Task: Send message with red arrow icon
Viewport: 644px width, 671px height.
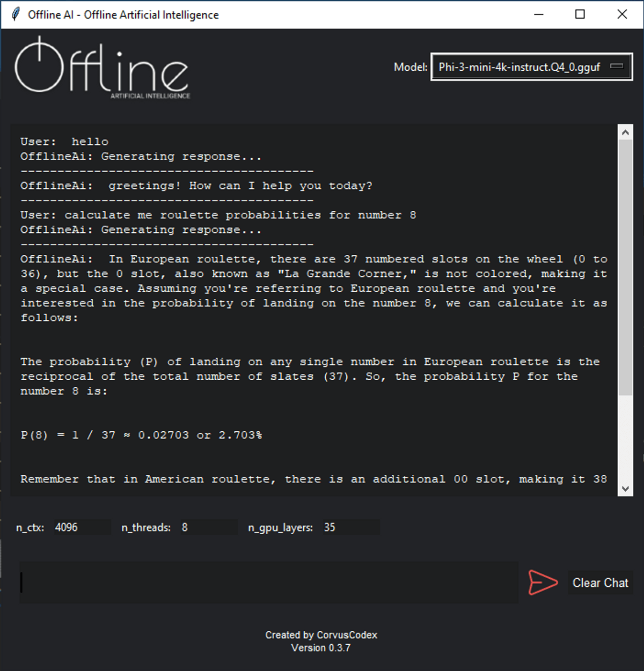Action: coord(543,582)
